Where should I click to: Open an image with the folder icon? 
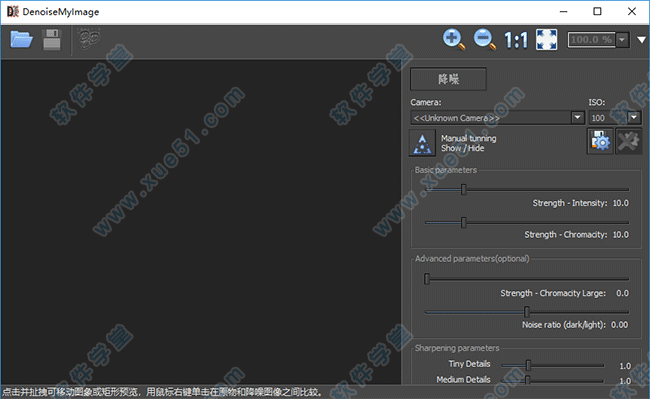click(21, 40)
